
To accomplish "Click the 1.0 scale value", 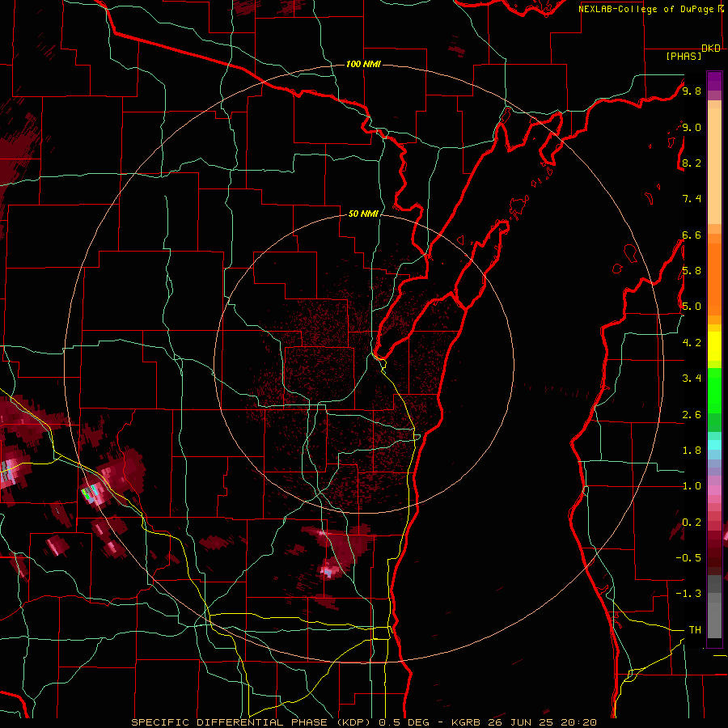I will 692,487.
